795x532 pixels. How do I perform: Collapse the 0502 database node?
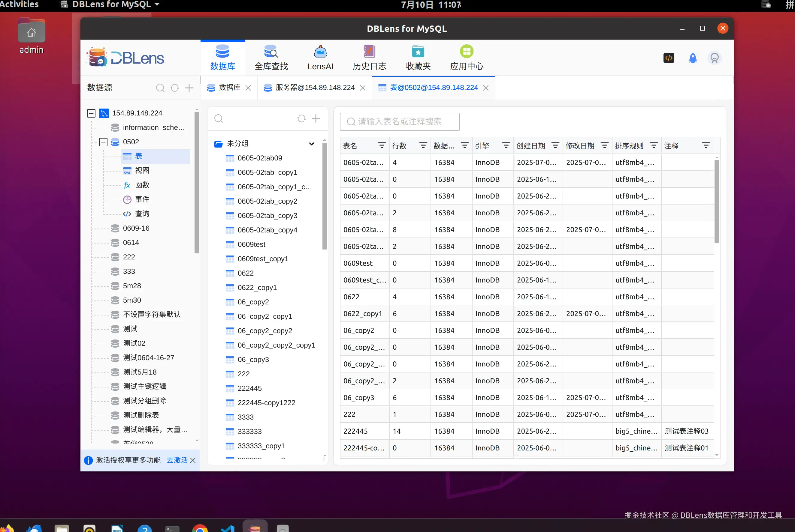coord(103,142)
